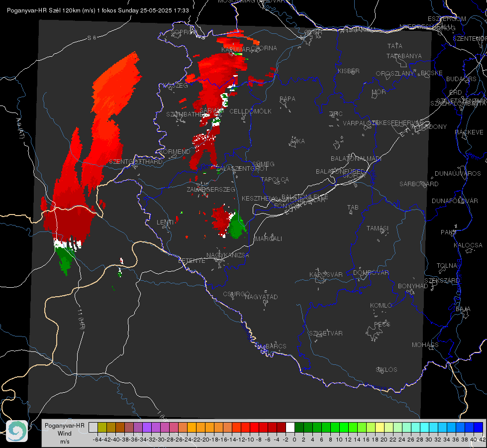487x448 pixels.
Task: Click the ZIRC city label
Action: point(336,114)
